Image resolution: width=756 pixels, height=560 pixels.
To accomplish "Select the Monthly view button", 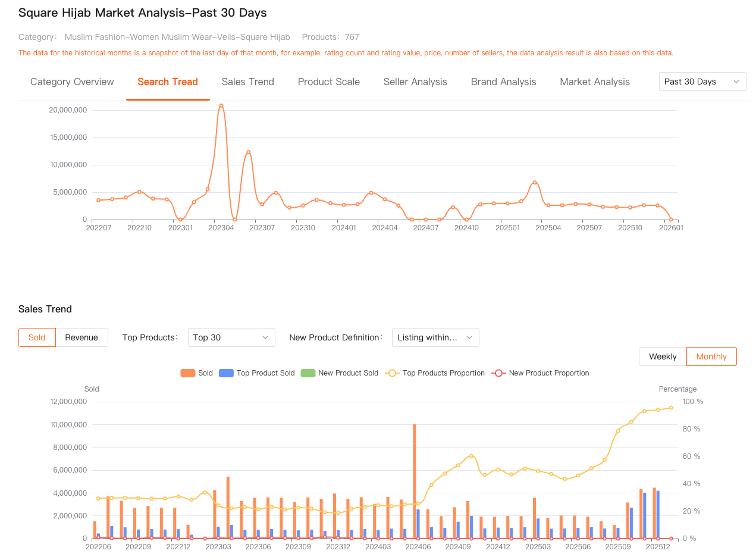I will (711, 356).
